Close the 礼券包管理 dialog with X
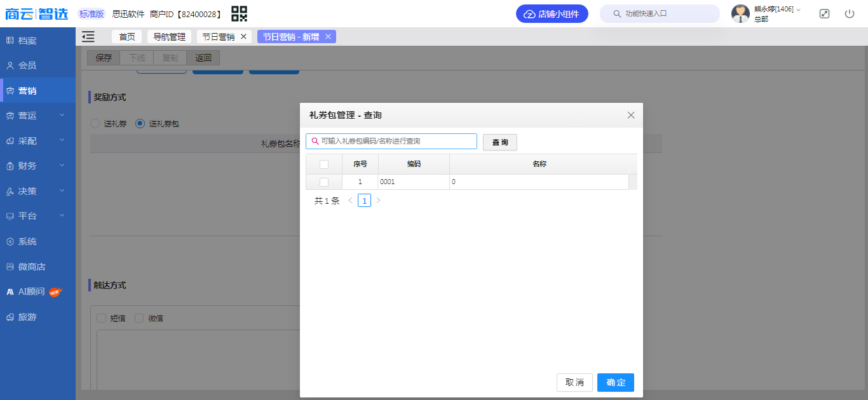Image resolution: width=868 pixels, height=400 pixels. tap(631, 115)
